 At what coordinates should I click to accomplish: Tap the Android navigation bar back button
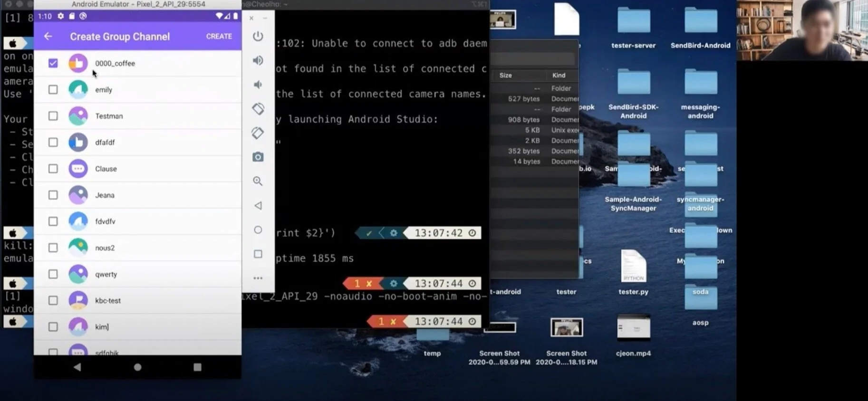pos(77,367)
